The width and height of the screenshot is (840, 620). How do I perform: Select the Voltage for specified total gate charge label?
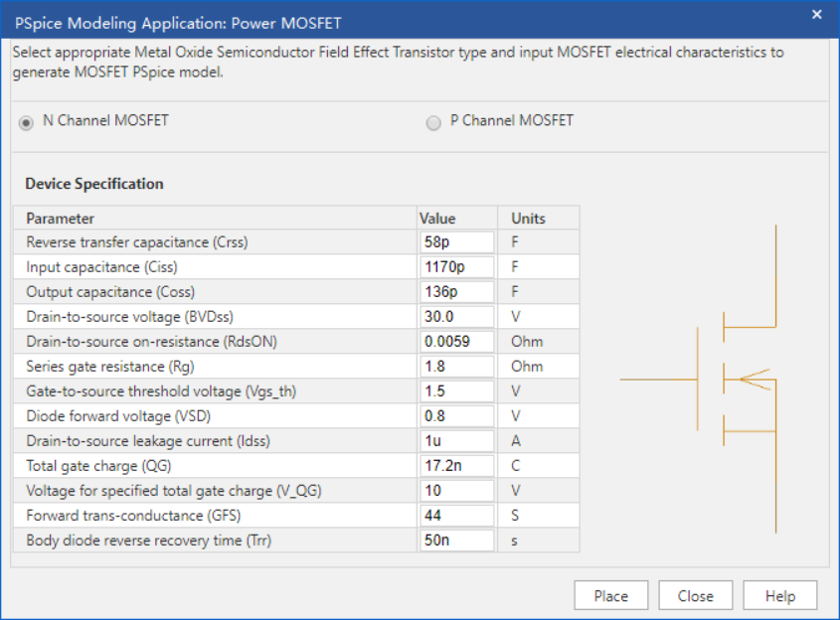point(174,491)
